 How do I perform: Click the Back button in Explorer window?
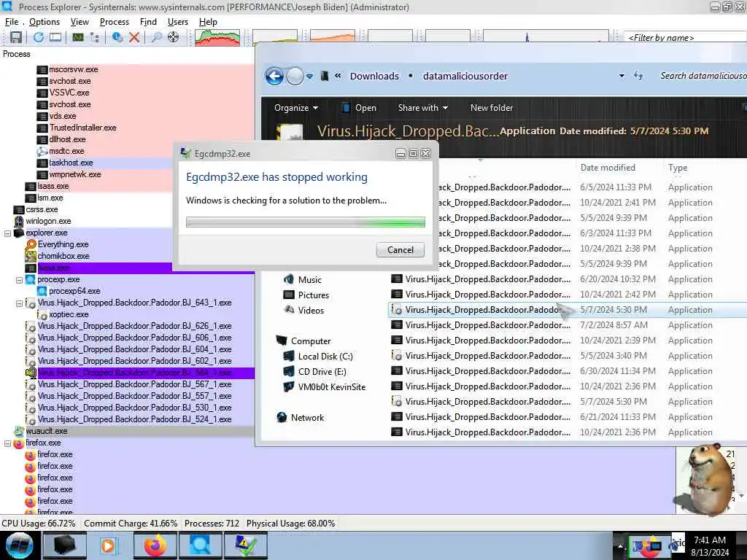274,76
